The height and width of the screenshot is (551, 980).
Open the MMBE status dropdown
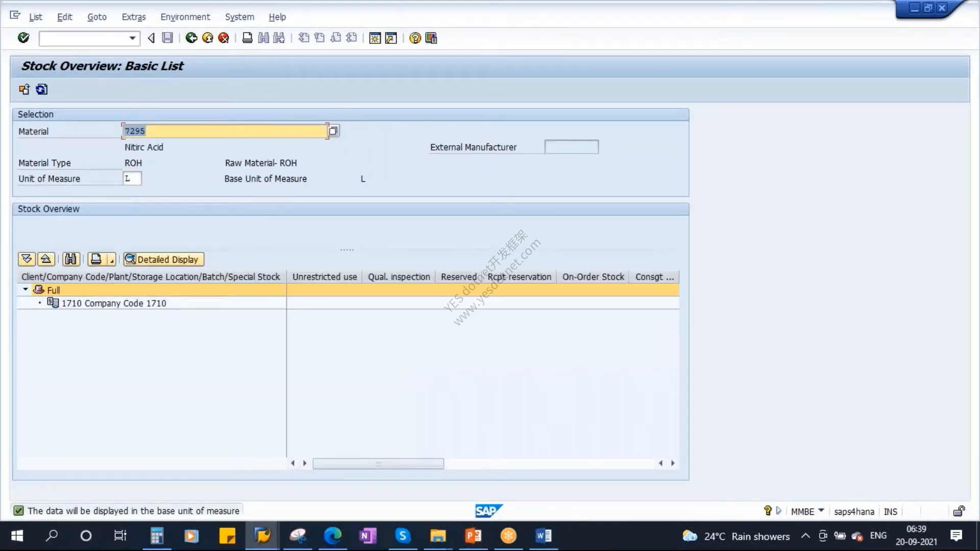[821, 510]
